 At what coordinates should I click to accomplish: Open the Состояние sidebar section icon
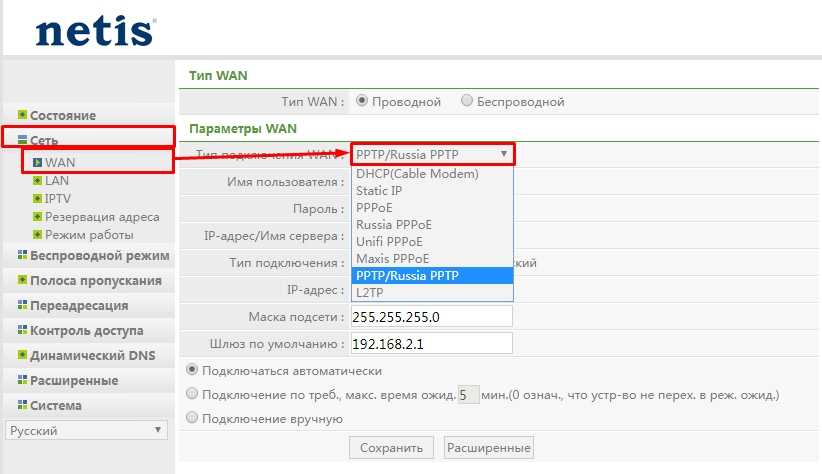pos(22,116)
